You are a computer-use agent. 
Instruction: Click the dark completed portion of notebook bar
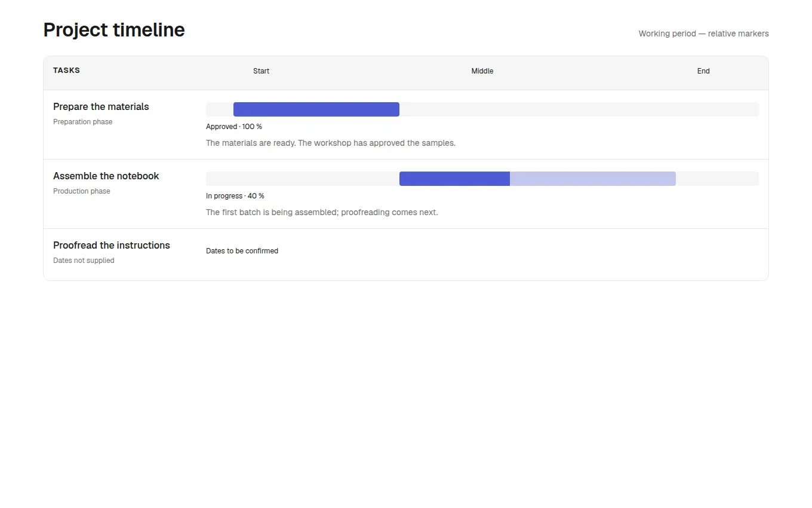click(x=454, y=179)
